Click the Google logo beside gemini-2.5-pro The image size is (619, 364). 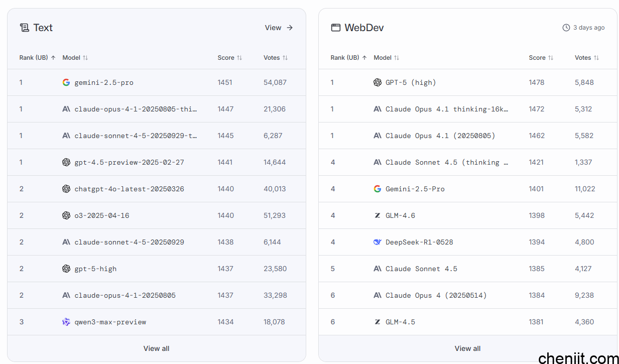(66, 82)
